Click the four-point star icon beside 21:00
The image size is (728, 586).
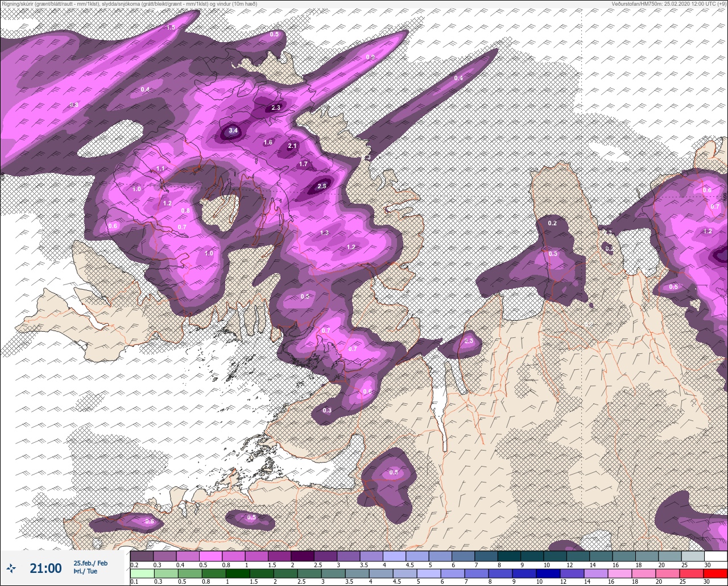(11, 568)
